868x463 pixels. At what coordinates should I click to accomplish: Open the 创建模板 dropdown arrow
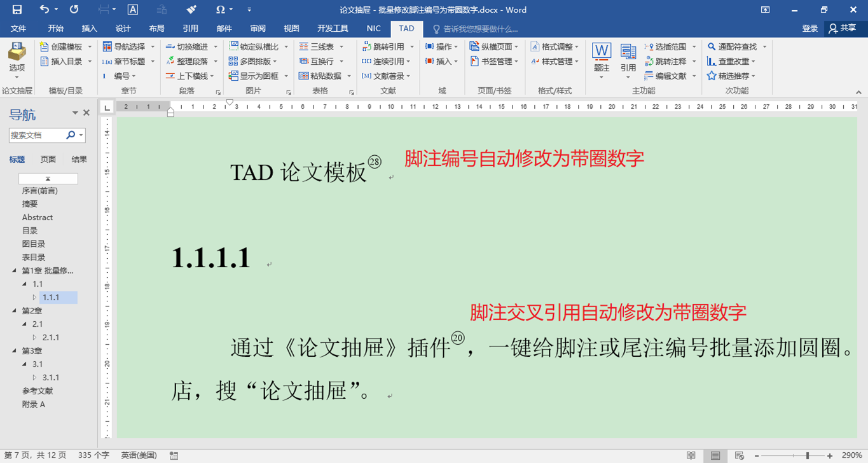point(90,47)
